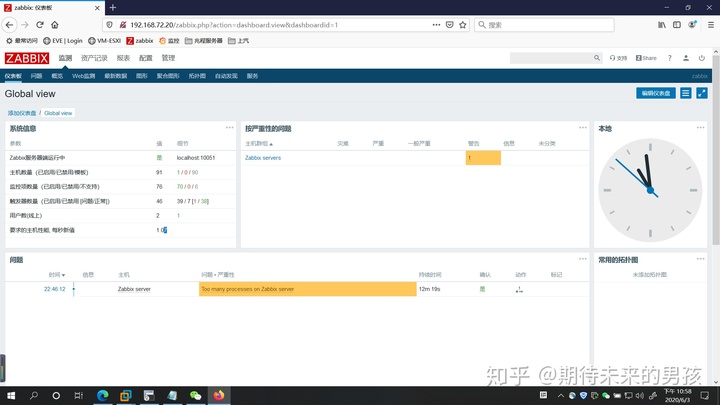The width and height of the screenshot is (720, 405).
Task: Click the sign out power icon
Action: [x=702, y=58]
